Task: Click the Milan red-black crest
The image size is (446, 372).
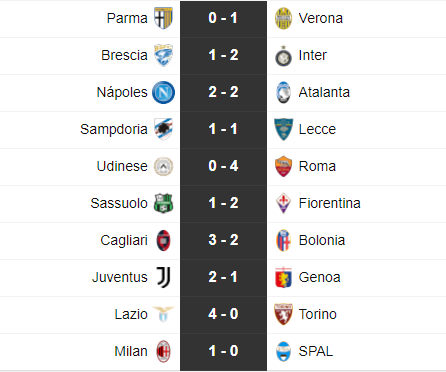Action: [x=163, y=351]
